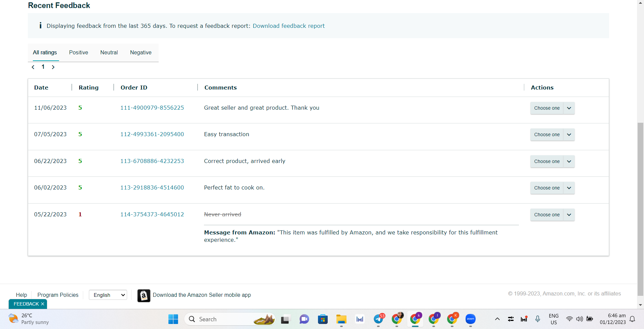This screenshot has height=329, width=644.
Task: Open order 113-2918836-4514600
Action: 152,187
